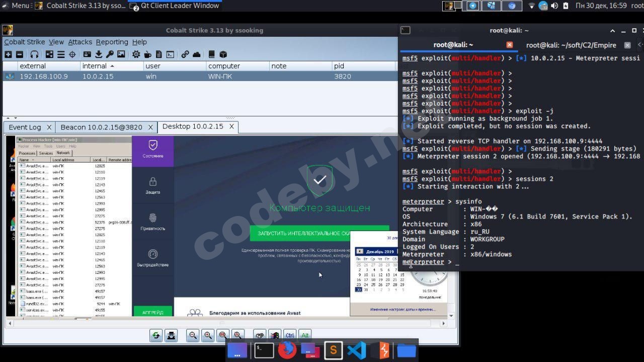Click the cube About icon

pyautogui.click(x=223, y=54)
